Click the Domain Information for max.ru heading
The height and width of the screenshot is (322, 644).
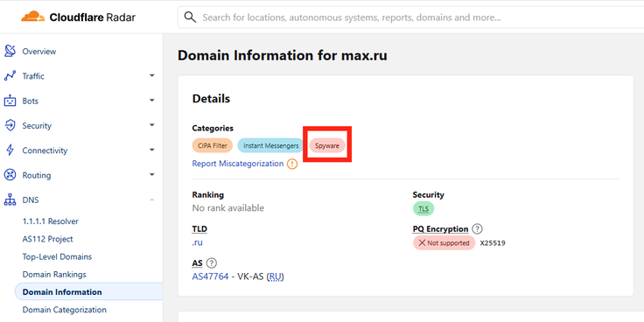tap(283, 55)
